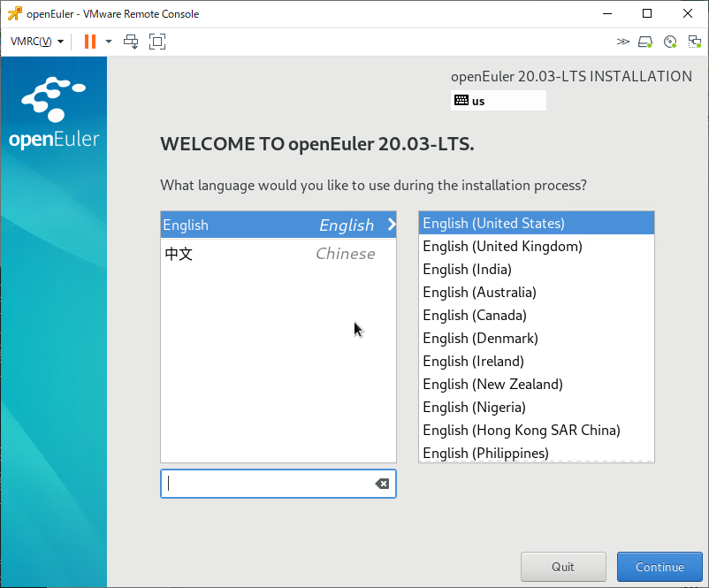The width and height of the screenshot is (709, 588).
Task: Click the hard disk device icon
Action: click(645, 42)
